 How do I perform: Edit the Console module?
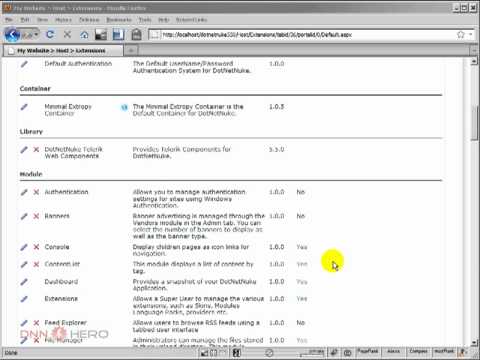pos(24,247)
